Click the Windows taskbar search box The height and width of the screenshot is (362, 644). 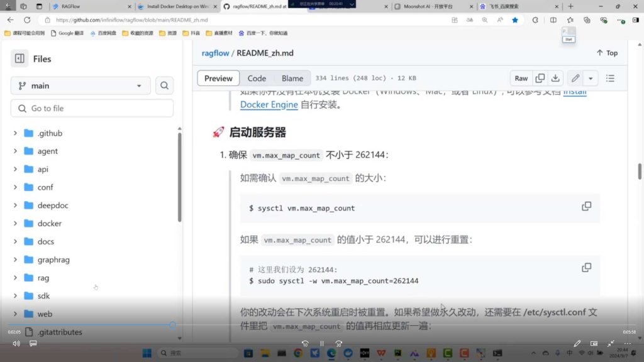tap(198, 353)
